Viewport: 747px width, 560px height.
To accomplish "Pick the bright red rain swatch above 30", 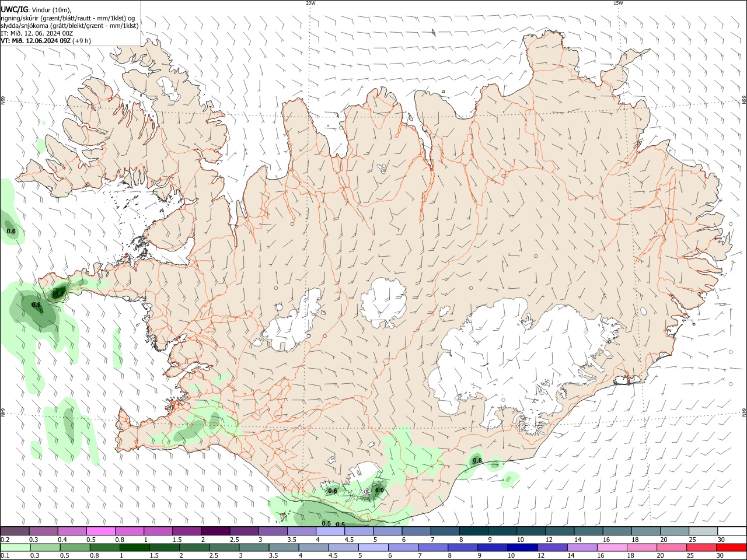I will [x=731, y=547].
